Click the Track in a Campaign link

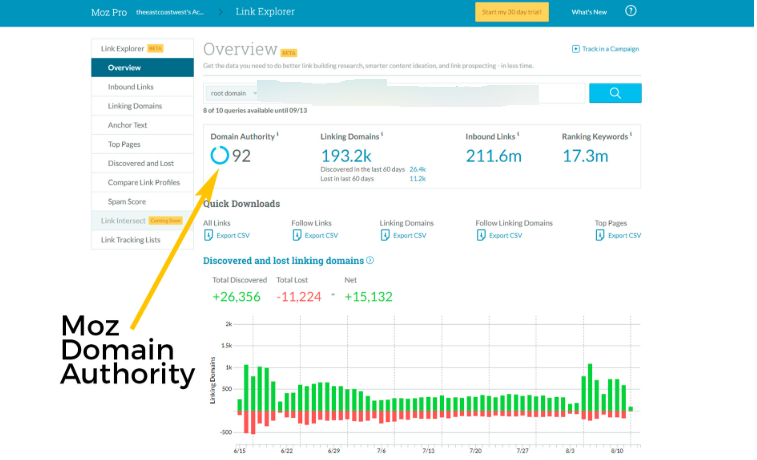tap(605, 48)
